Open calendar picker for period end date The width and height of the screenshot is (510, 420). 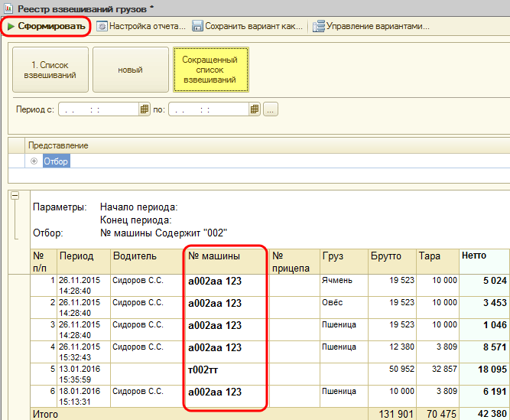coord(254,109)
